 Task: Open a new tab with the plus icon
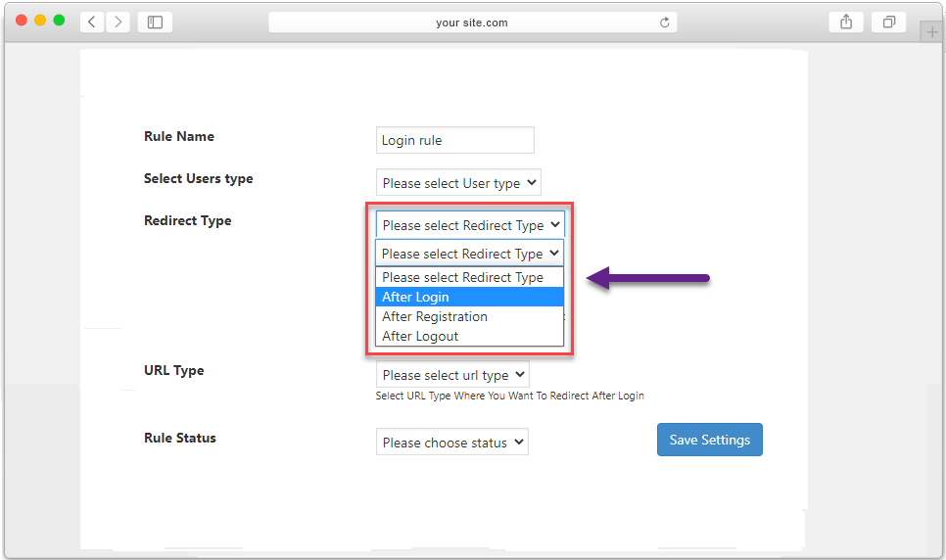coord(932,32)
